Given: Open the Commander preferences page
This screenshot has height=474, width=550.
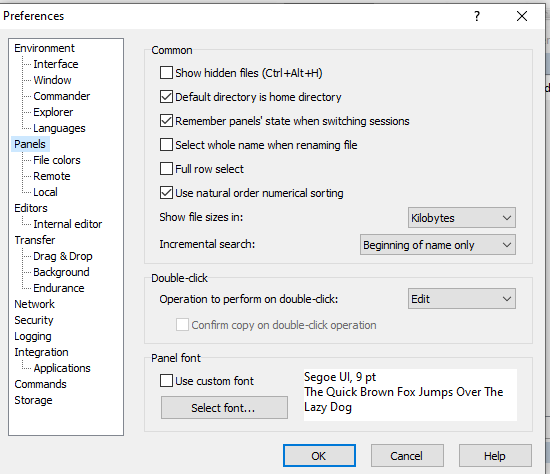Looking at the screenshot, I should click(x=61, y=96).
